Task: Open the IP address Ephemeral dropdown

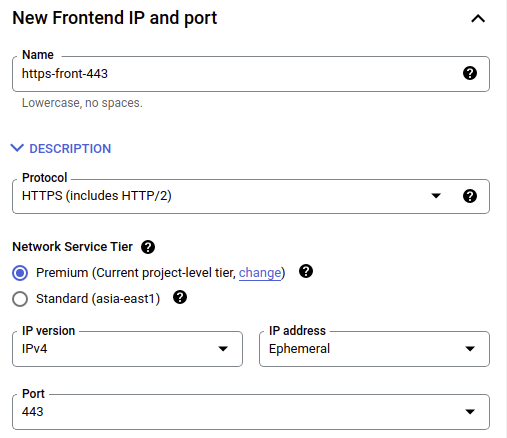Action: tap(374, 349)
